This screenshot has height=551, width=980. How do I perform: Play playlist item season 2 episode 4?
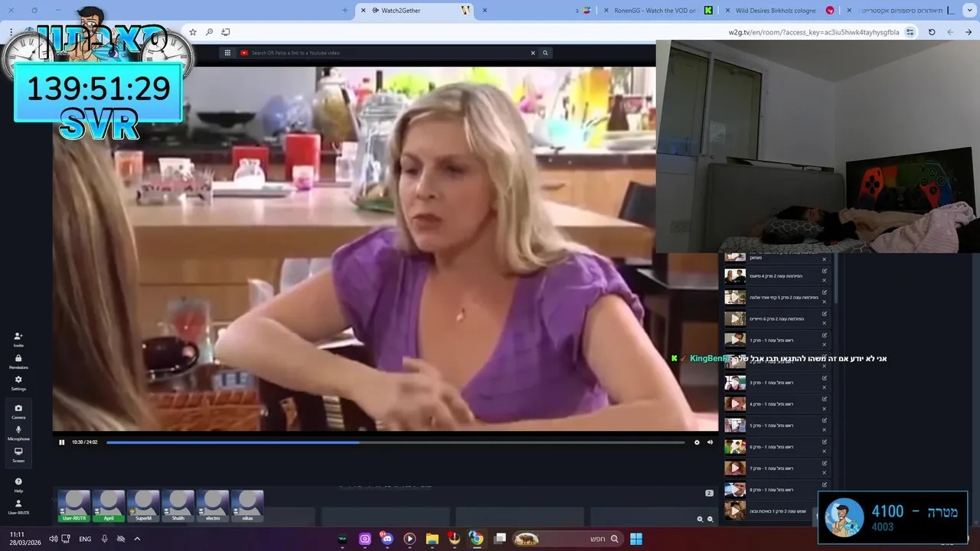735,276
